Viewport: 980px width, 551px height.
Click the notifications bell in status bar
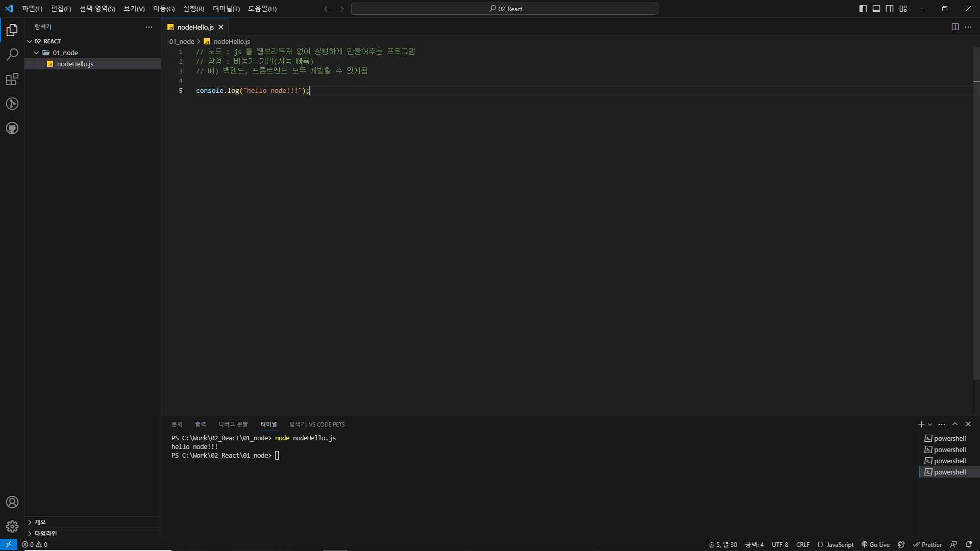pos(969,544)
